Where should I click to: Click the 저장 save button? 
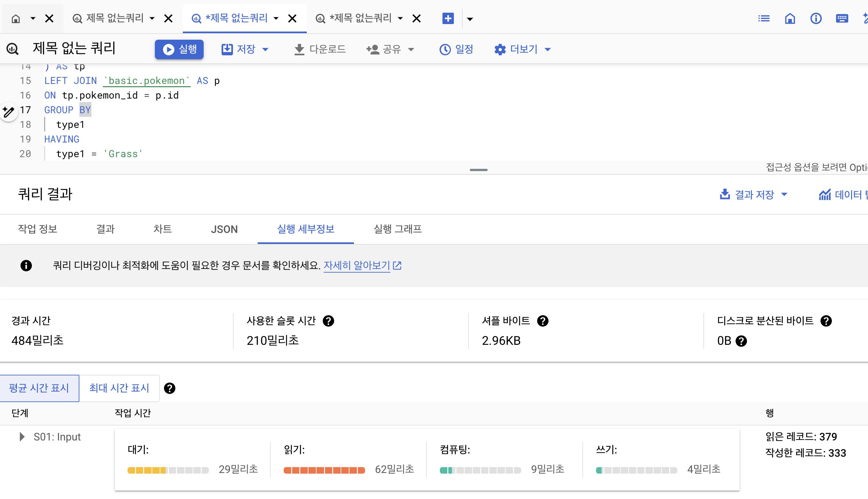tap(238, 49)
